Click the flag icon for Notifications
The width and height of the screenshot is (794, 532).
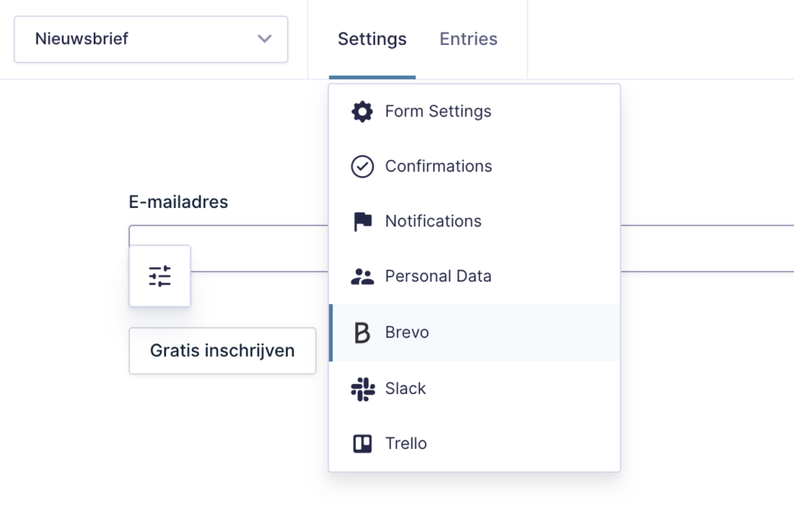[362, 222]
